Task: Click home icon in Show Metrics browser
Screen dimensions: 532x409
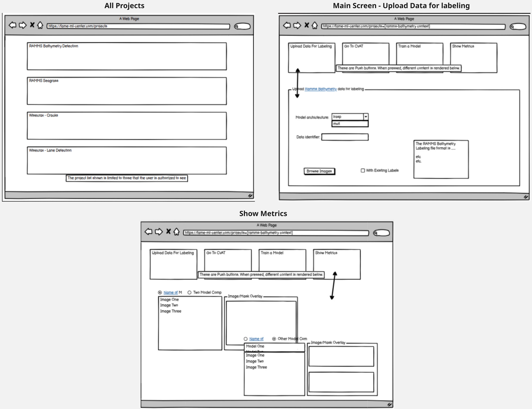Action: tap(177, 232)
